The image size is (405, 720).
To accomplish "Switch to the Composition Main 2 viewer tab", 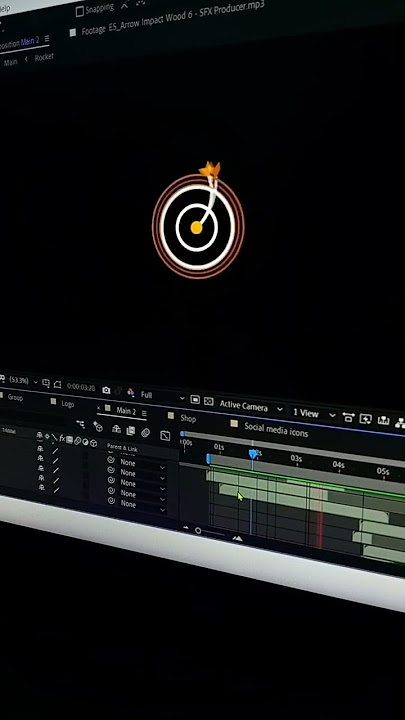I will tap(19, 44).
